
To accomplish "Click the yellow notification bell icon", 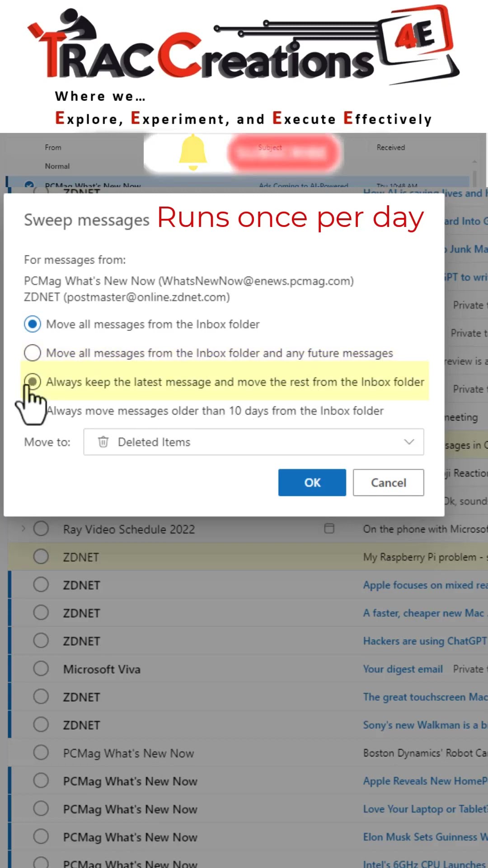I will coord(193,152).
